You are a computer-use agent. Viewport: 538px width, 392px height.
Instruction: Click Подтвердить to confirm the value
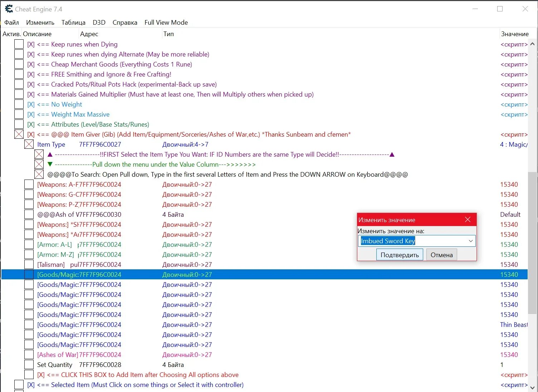click(400, 255)
